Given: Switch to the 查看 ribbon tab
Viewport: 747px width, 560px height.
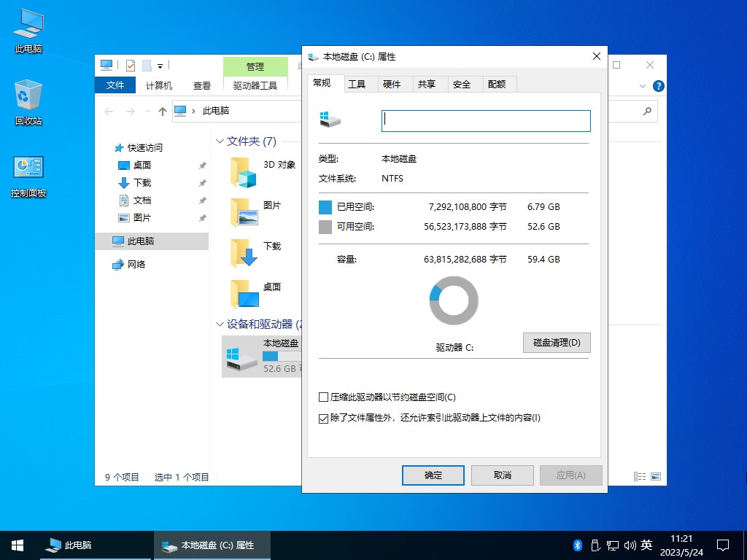Looking at the screenshot, I should [201, 86].
